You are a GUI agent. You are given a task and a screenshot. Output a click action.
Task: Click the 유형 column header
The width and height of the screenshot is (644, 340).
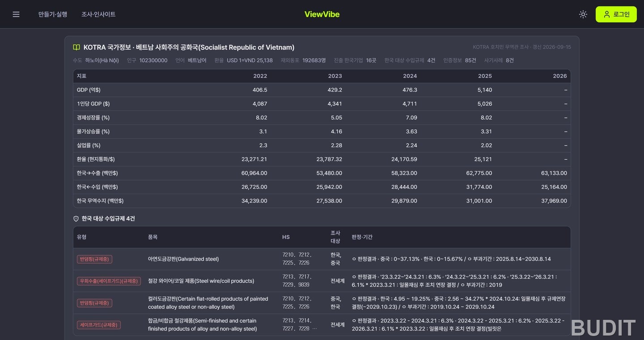click(82, 237)
